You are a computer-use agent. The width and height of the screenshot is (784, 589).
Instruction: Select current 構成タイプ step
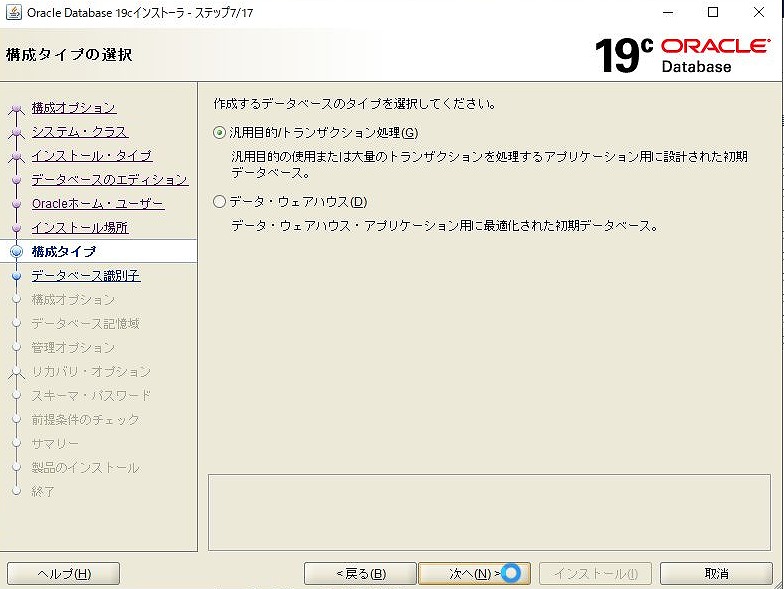pos(64,252)
